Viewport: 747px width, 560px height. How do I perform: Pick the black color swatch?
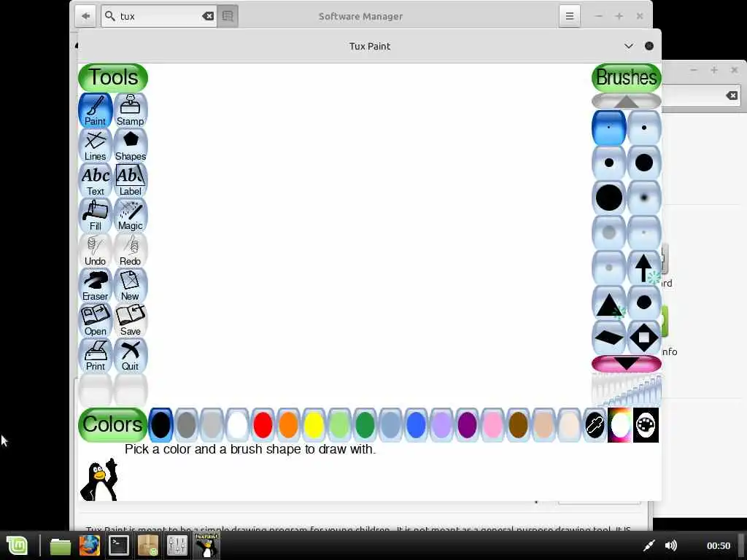tap(161, 425)
